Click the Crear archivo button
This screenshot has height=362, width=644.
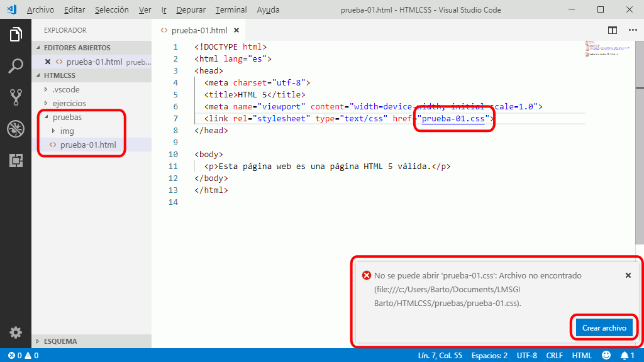(x=604, y=328)
